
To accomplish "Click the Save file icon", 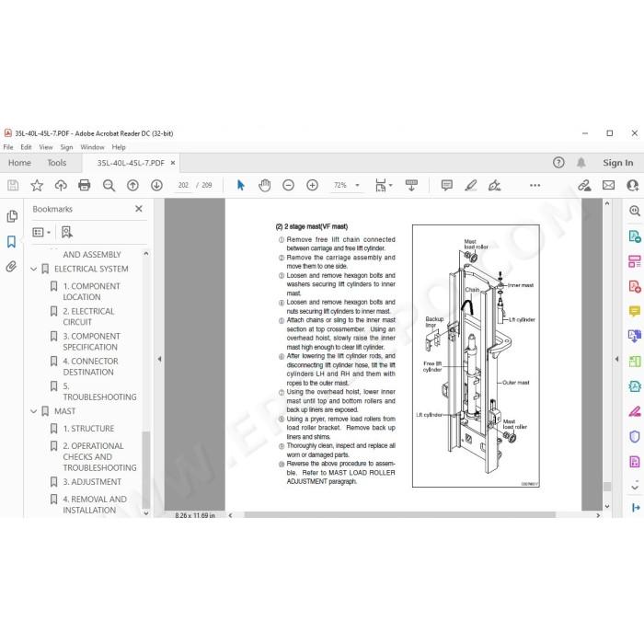I will pyautogui.click(x=13, y=185).
